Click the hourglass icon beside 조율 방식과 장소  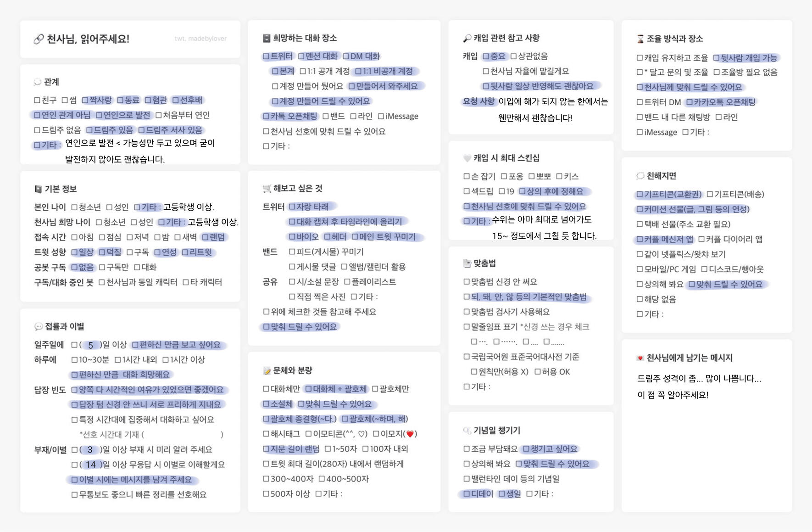640,39
